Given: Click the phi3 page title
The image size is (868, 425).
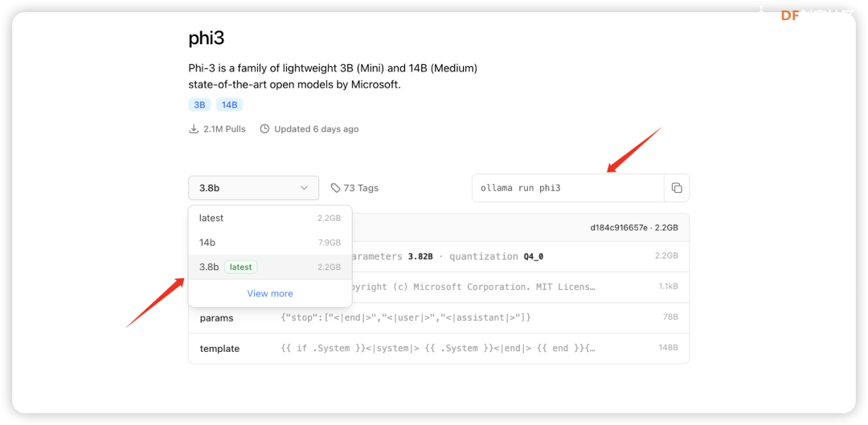Looking at the screenshot, I should click(x=207, y=39).
